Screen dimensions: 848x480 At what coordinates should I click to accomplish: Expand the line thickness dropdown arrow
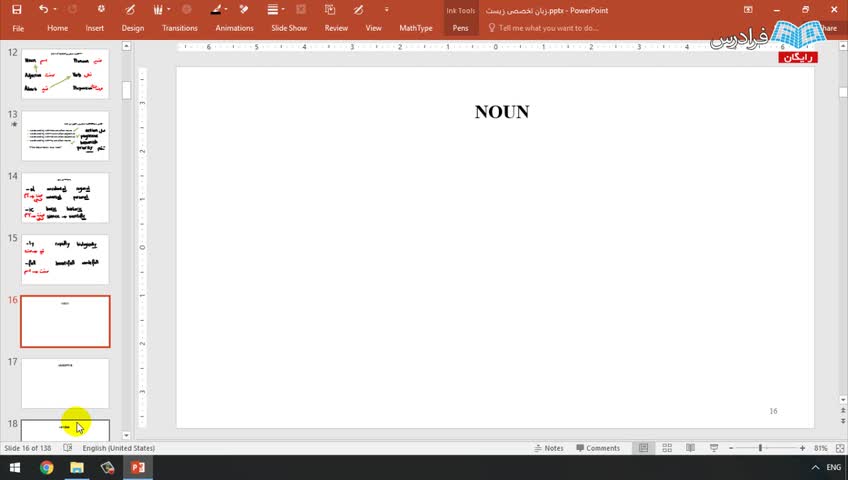[x=283, y=10]
